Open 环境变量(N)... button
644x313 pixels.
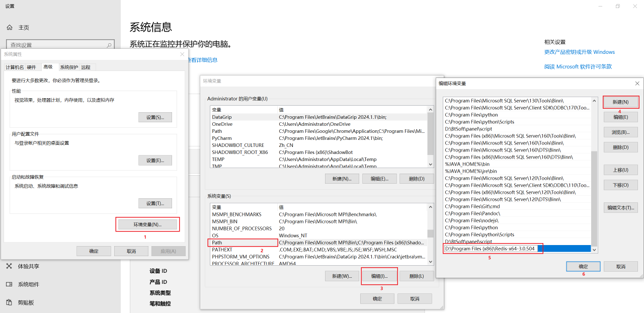[147, 224]
